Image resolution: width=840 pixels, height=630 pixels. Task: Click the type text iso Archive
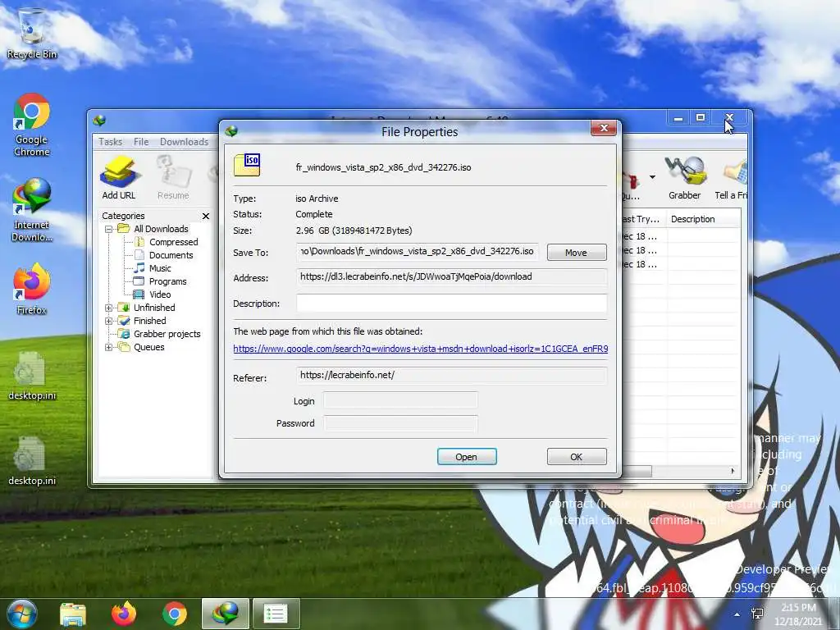tap(317, 199)
